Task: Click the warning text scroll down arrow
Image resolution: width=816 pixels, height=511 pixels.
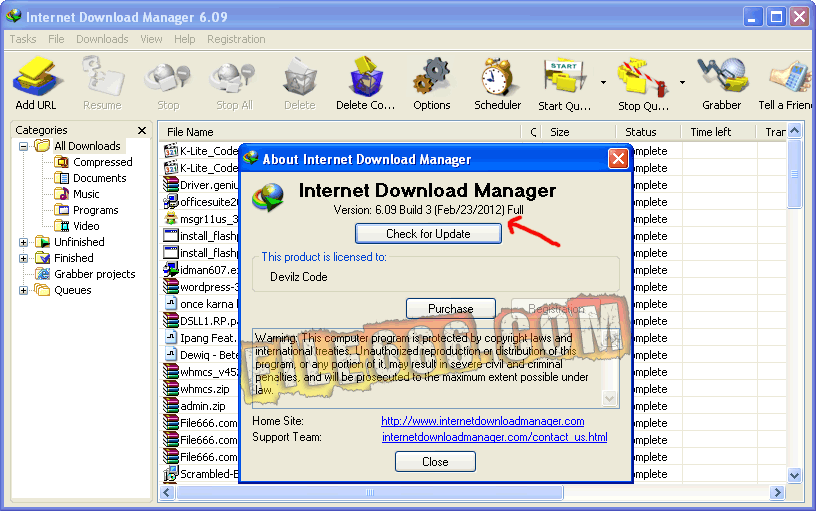Action: pos(609,399)
